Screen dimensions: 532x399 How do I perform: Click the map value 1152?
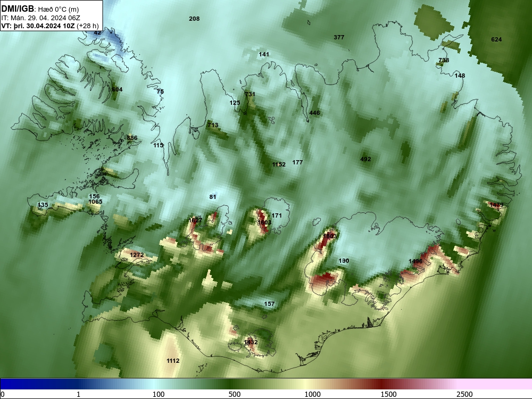point(279,164)
